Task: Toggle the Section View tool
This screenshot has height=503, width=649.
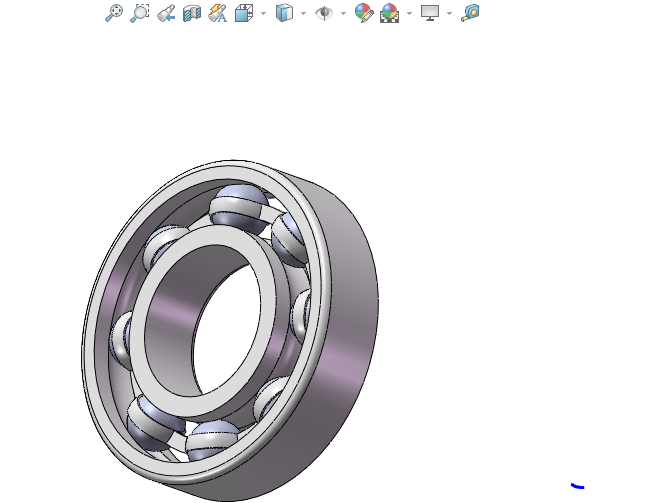Action: pyautogui.click(x=192, y=13)
